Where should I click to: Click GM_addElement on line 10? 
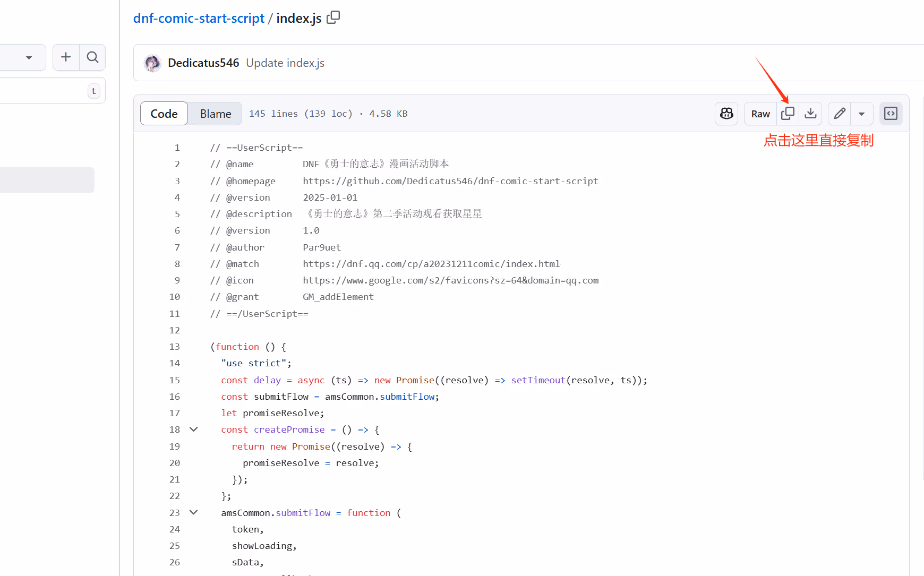click(x=338, y=297)
